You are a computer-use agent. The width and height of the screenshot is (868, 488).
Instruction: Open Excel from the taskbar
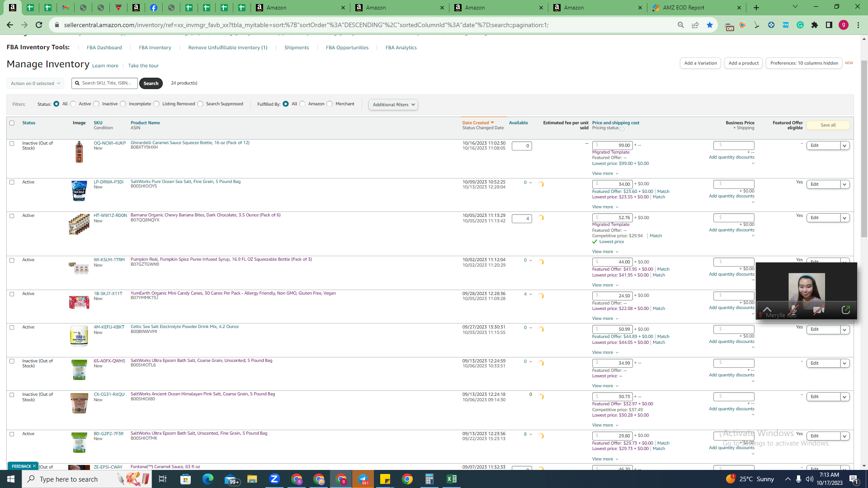452,479
